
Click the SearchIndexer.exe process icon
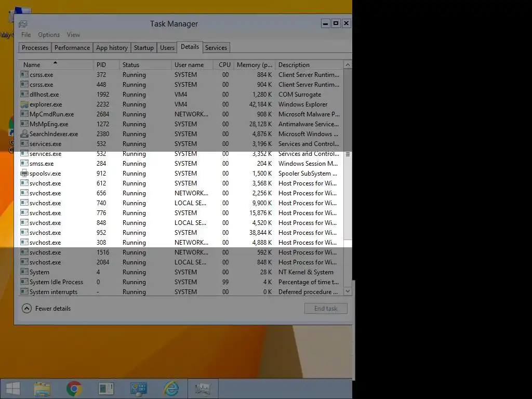coord(24,134)
